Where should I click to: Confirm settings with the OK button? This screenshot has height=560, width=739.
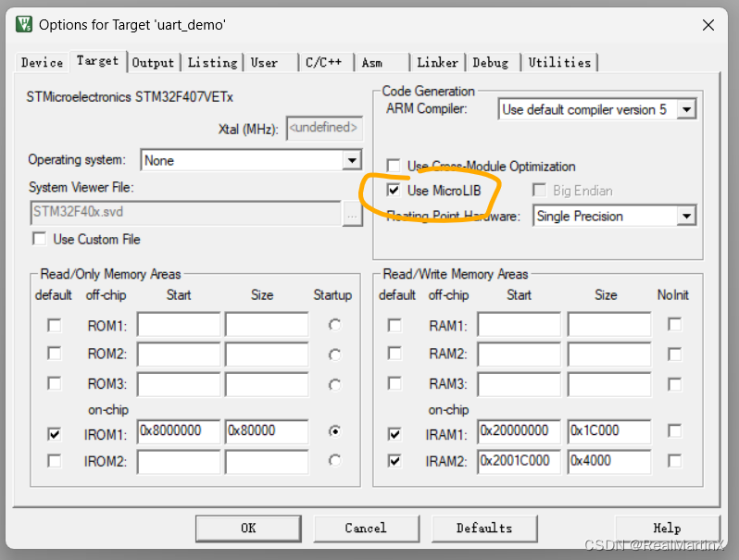[x=248, y=529]
